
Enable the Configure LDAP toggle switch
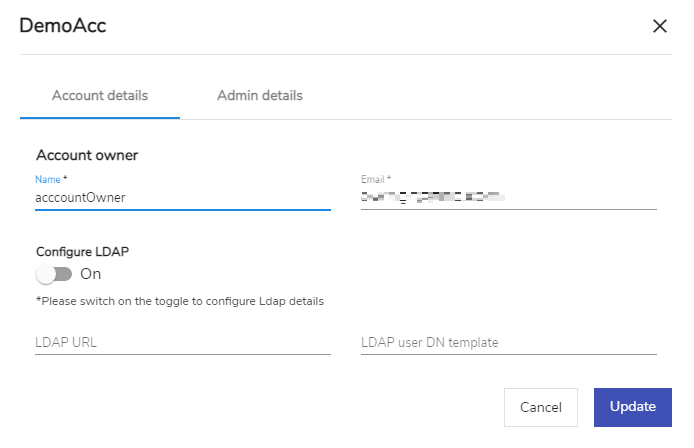(x=54, y=274)
